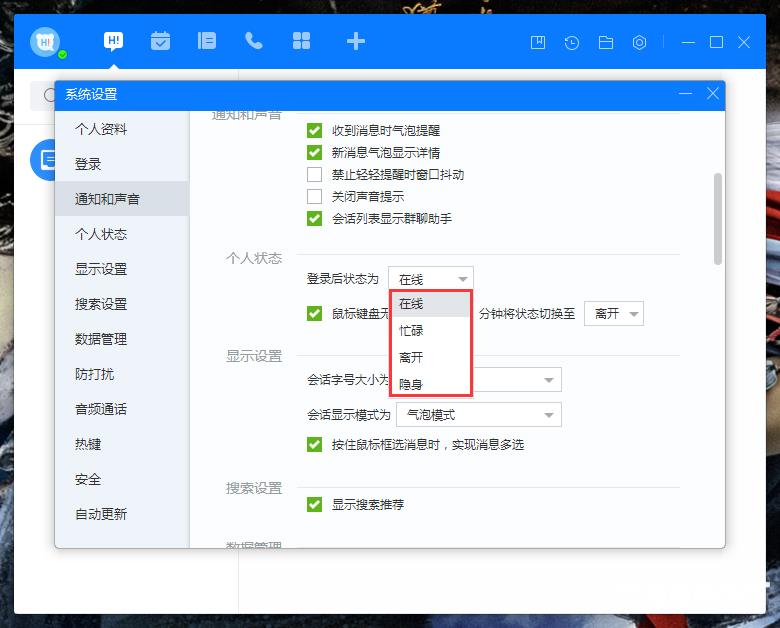
Task: Go to 热键 settings section
Action: (122, 444)
